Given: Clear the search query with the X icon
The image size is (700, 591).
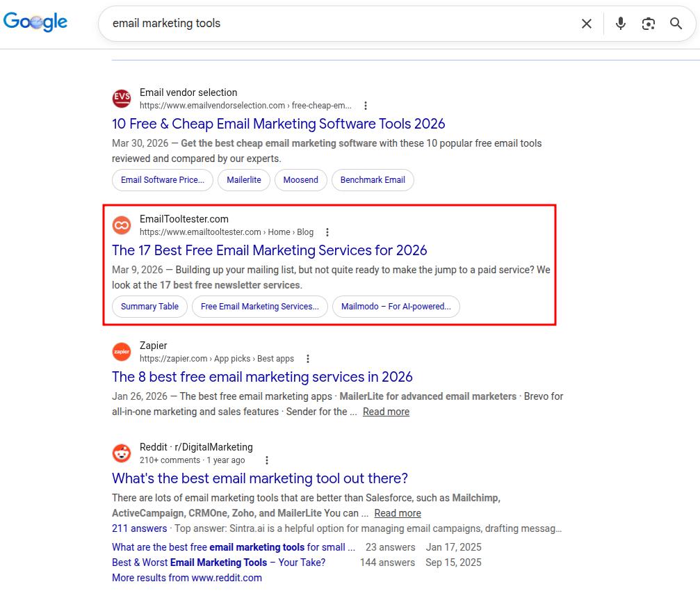Looking at the screenshot, I should pyautogui.click(x=586, y=23).
